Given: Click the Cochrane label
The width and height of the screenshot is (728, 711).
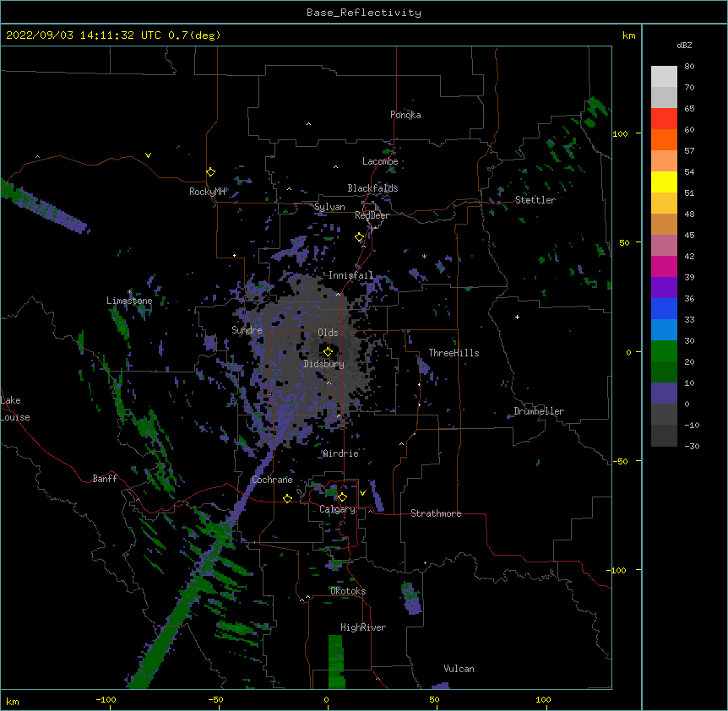Looking at the screenshot, I should pos(272,480).
